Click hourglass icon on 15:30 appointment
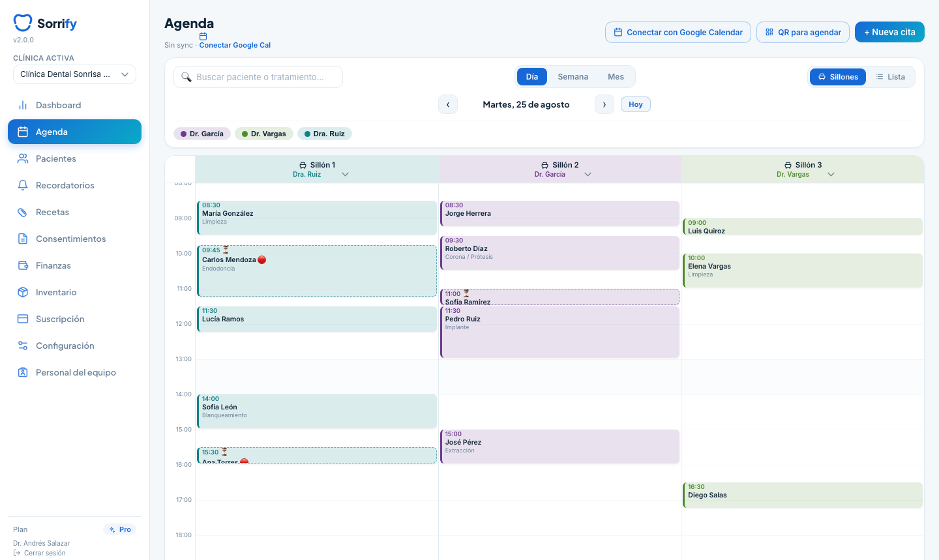The image size is (939, 560). click(224, 452)
